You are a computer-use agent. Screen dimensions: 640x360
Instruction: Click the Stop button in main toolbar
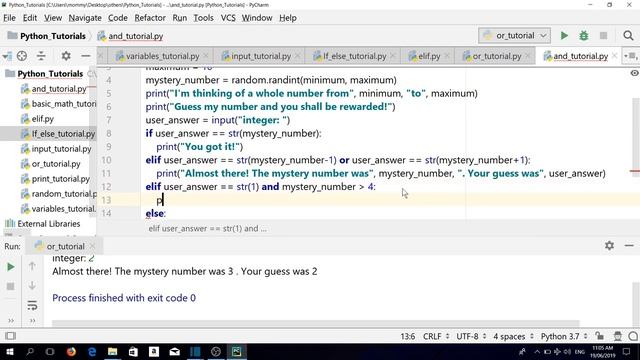point(603,36)
